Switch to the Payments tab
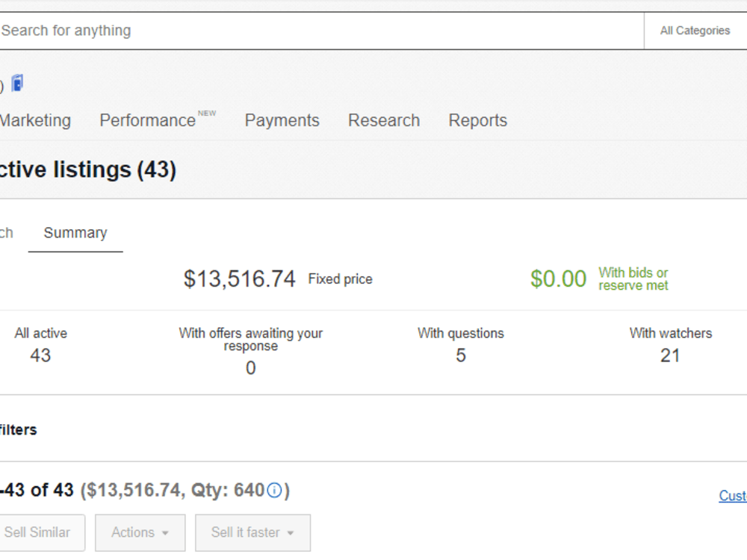The image size is (747, 560). [x=282, y=120]
